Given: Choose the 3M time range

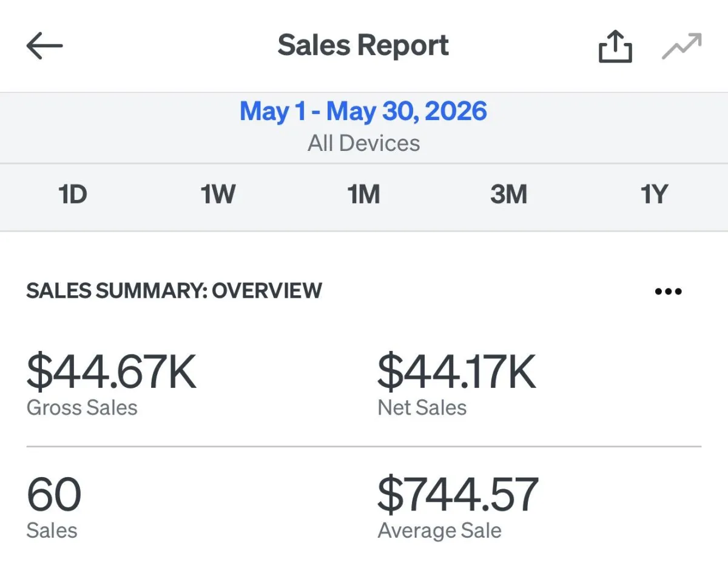Looking at the screenshot, I should (x=508, y=195).
